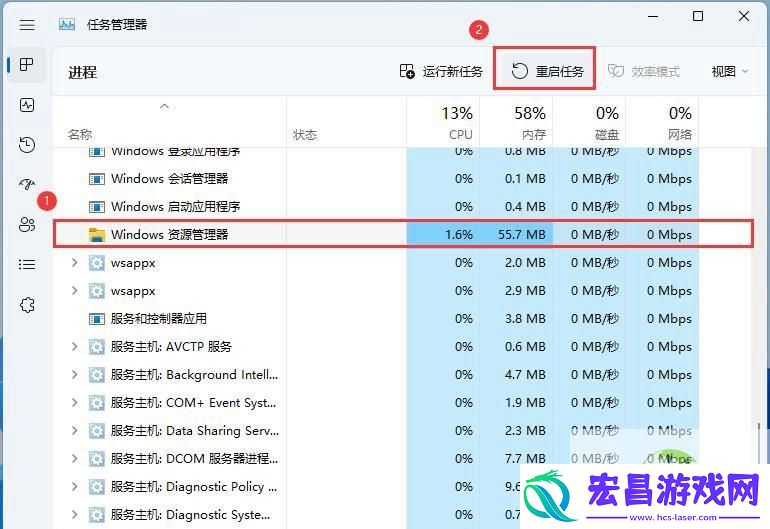
Task: Expand 服务主机: Diagnostic Policy ... group
Action: (x=75, y=487)
